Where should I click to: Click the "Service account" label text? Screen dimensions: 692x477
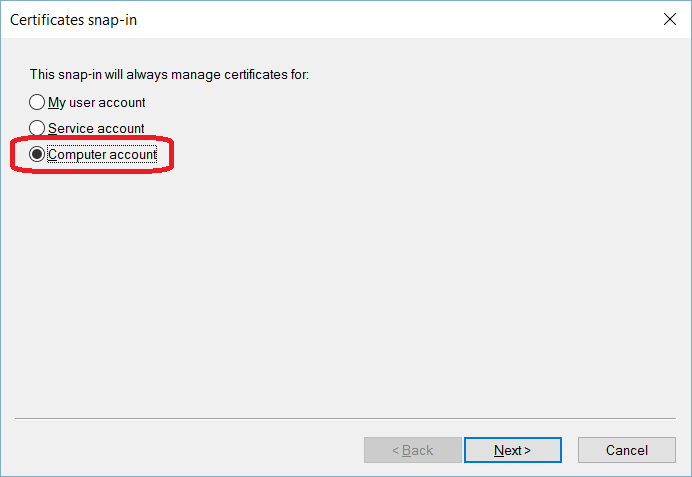pyautogui.click(x=96, y=128)
